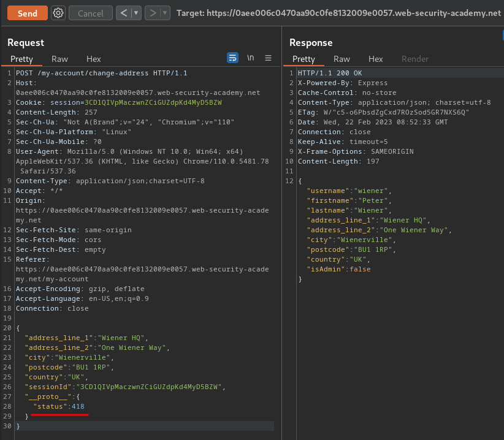Click the orange Send button
The height and width of the screenshot is (440, 504).
coord(28,13)
